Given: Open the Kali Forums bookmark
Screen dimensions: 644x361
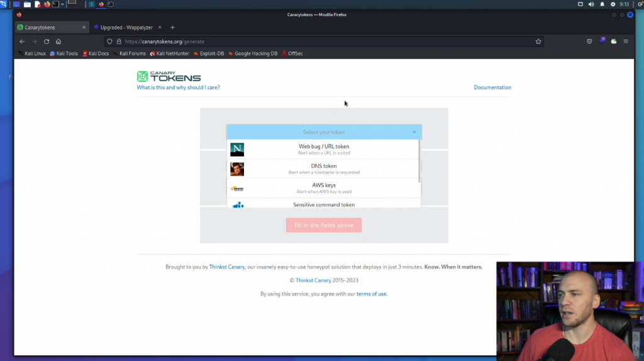Looking at the screenshot, I should (x=130, y=53).
